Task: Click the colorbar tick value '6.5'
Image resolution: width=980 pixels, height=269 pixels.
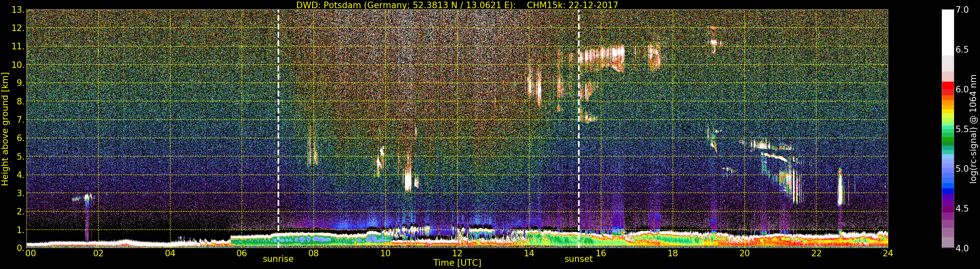Action: [x=962, y=50]
